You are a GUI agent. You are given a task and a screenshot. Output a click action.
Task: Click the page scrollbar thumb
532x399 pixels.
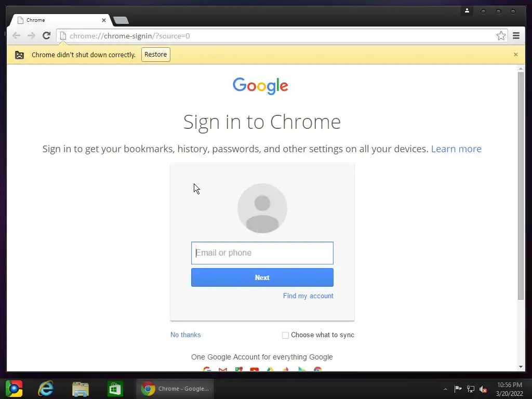(x=521, y=186)
